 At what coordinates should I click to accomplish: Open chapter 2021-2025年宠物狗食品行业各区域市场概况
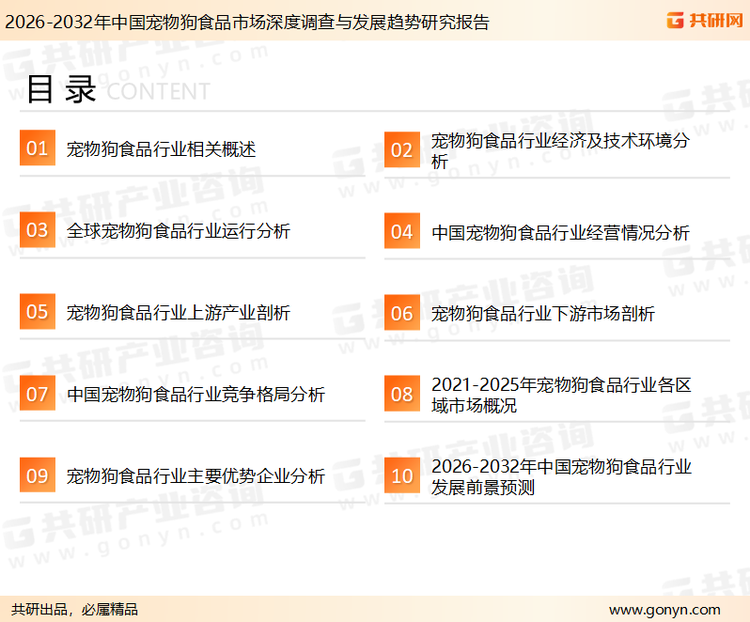pyautogui.click(x=561, y=395)
